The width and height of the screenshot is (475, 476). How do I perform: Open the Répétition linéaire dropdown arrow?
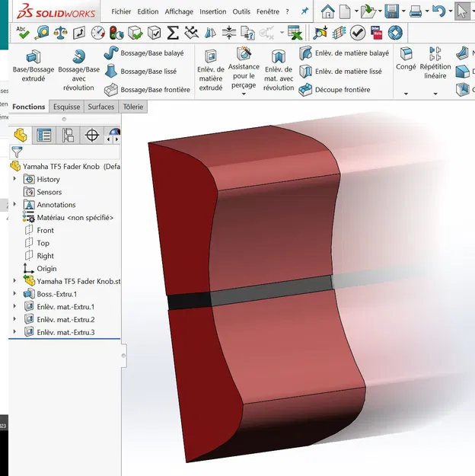pyautogui.click(x=435, y=94)
